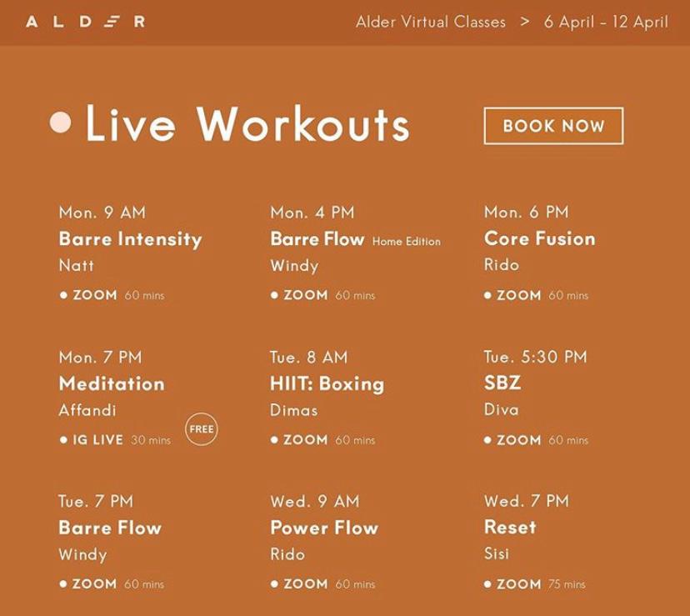The image size is (690, 616).
Task: Open Core Fusion class with Rido
Action: tap(540, 238)
